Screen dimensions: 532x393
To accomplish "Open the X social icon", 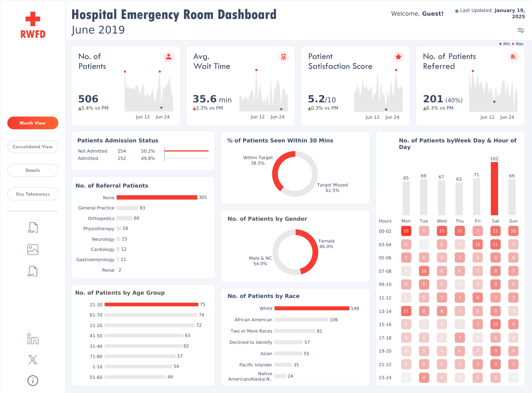I will click(x=33, y=360).
